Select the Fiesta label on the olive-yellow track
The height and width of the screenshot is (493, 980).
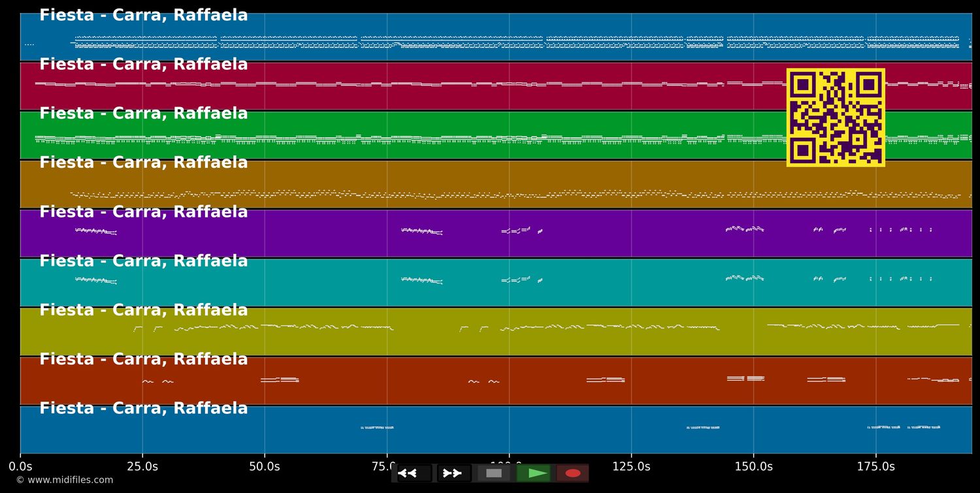click(x=144, y=310)
